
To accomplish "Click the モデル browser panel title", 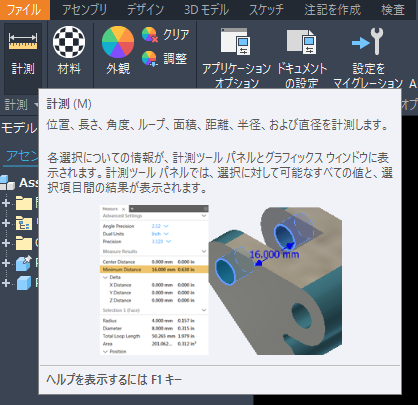I will click(19, 128).
